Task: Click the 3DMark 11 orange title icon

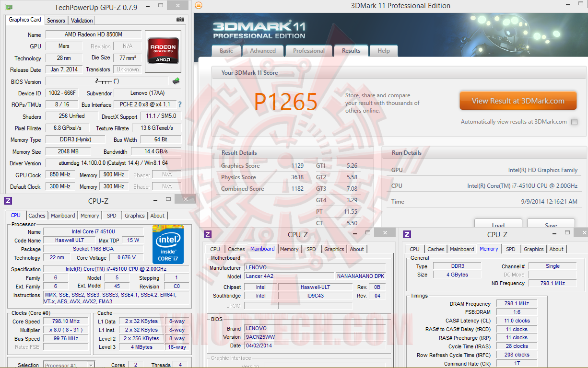Action: (199, 5)
